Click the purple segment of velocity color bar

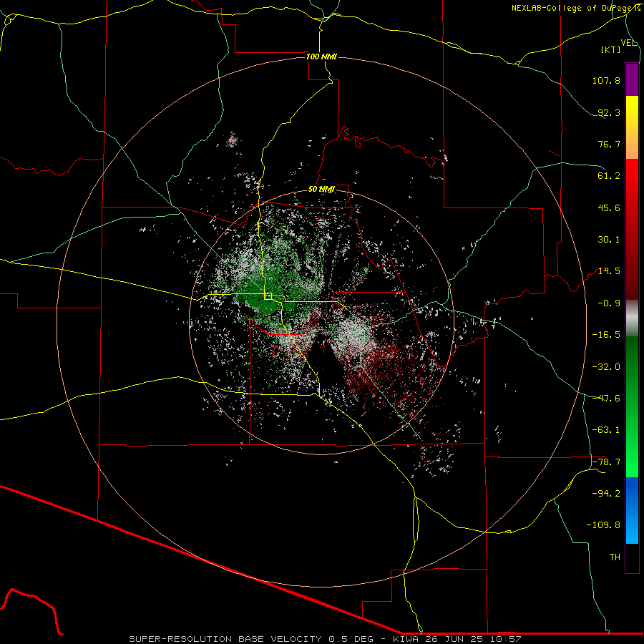(x=632, y=79)
